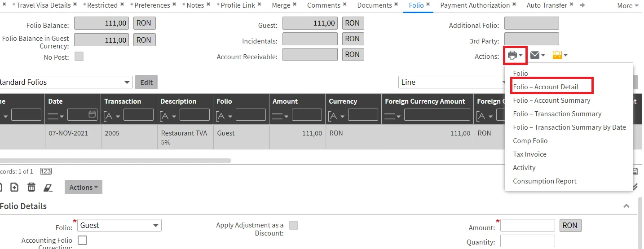Open the Currency column filter operator
644x249 pixels.
pos(337,116)
